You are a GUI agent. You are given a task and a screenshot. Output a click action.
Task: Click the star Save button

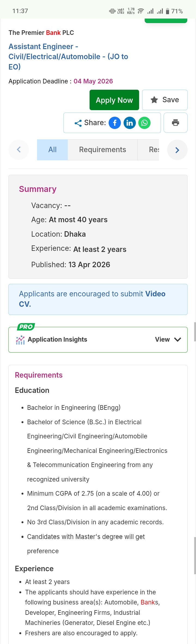[165, 100]
